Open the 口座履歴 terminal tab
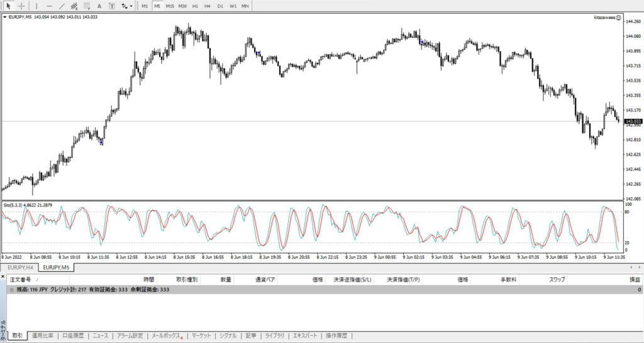The width and height of the screenshot is (644, 343). pyautogui.click(x=73, y=335)
